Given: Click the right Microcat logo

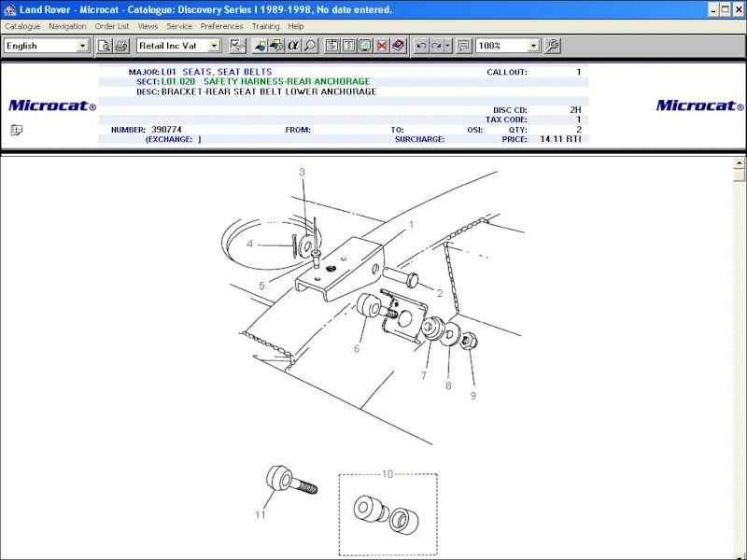Looking at the screenshot, I should (699, 105).
